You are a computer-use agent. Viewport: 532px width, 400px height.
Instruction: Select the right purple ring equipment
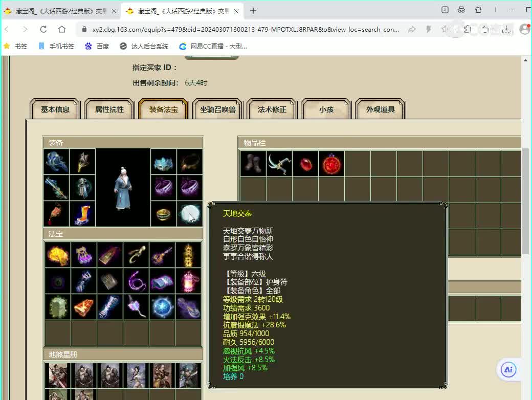point(190,188)
